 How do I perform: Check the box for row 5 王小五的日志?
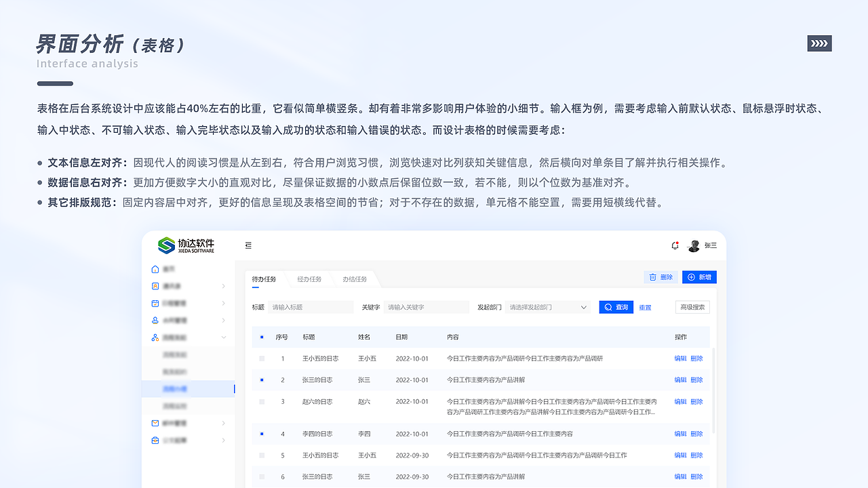click(x=262, y=455)
